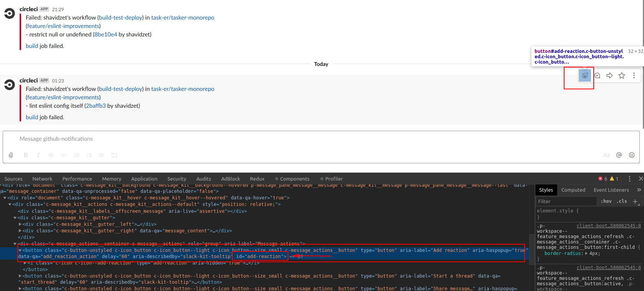The height and width of the screenshot is (291, 644).
Task: Open first client-boot stylesheet source link
Action: click(x=609, y=226)
